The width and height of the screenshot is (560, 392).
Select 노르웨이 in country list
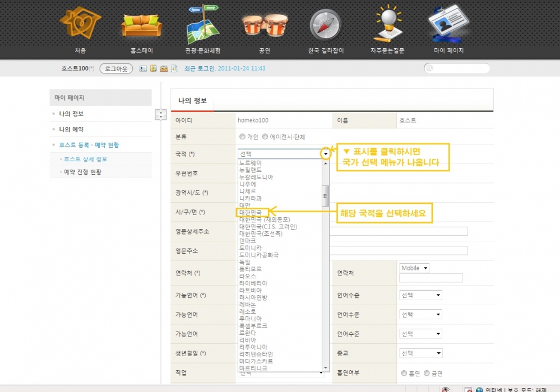pyautogui.click(x=251, y=162)
